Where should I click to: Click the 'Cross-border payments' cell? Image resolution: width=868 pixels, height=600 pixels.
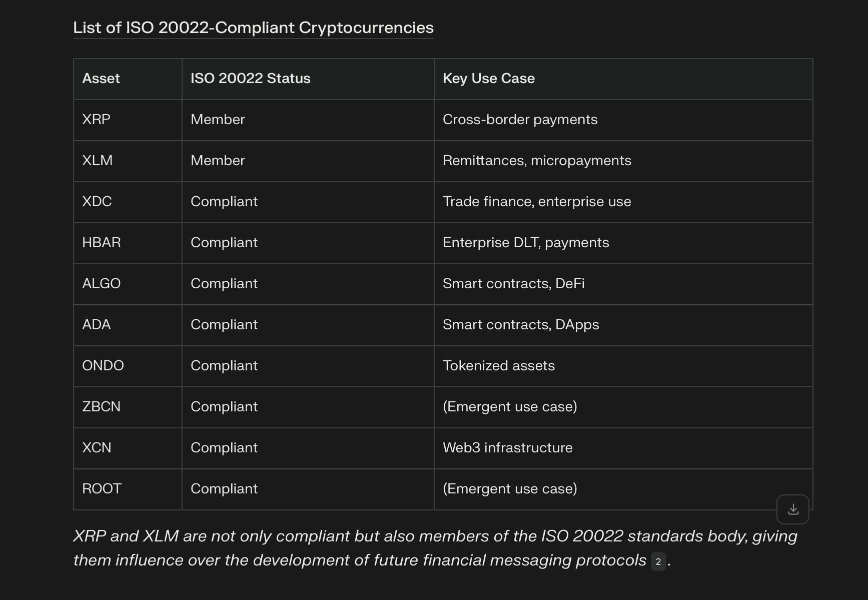tap(623, 120)
